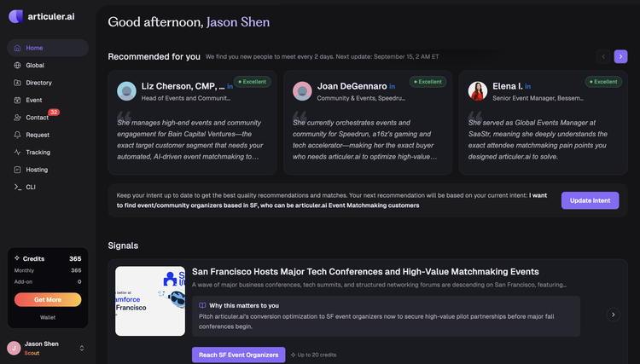Click the Update Intent button
Image resolution: width=640 pixels, height=364 pixels.
coord(590,200)
